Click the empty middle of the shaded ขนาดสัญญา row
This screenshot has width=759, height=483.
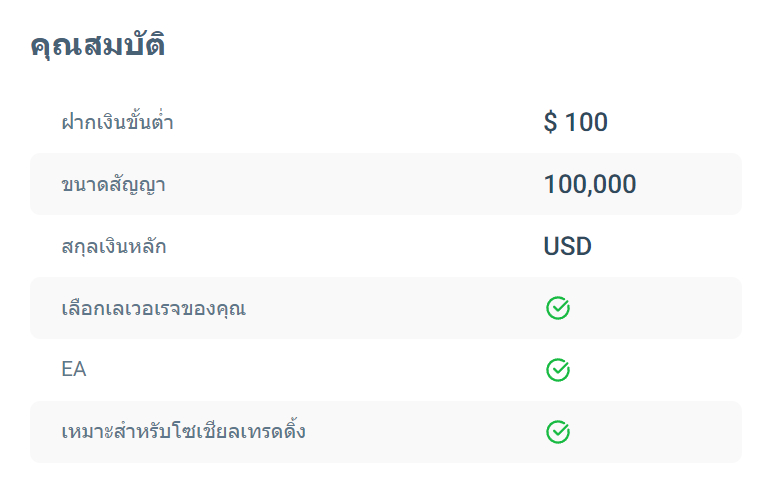pyautogui.click(x=353, y=184)
